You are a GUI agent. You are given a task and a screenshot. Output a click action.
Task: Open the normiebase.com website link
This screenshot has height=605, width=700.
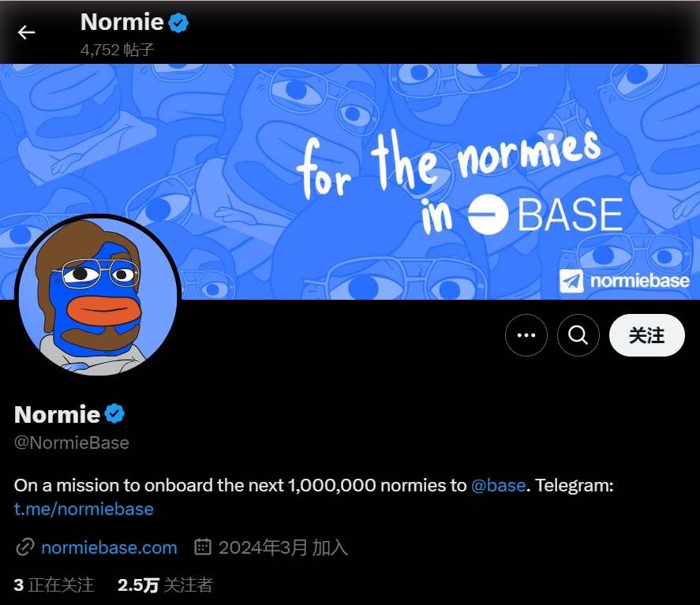point(109,547)
